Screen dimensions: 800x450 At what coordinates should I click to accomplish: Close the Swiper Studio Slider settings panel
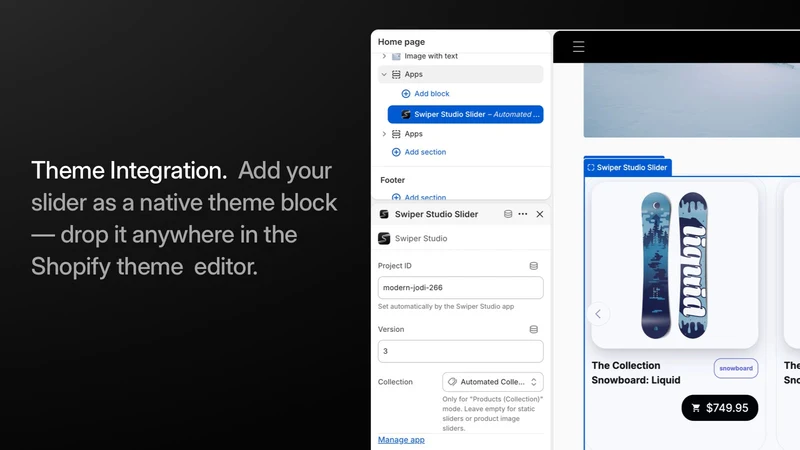540,214
